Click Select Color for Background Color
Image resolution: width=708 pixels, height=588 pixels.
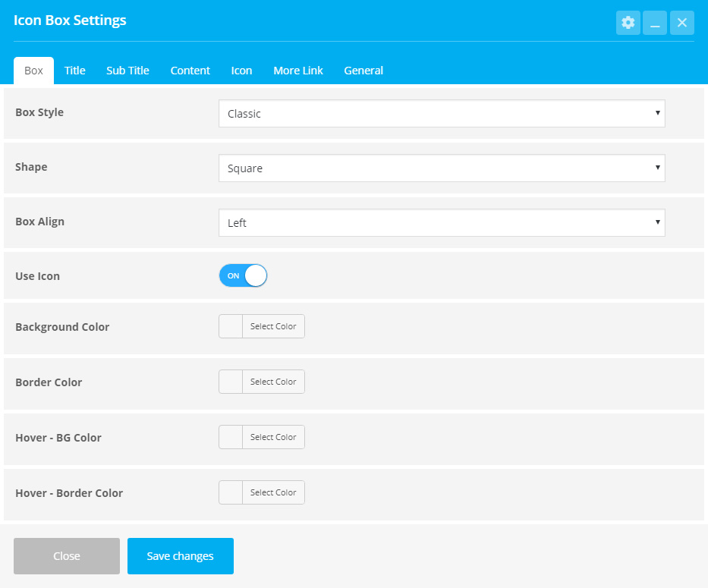coord(273,326)
